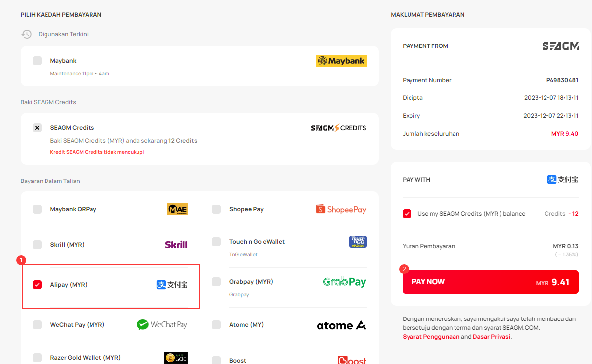Image resolution: width=592 pixels, height=364 pixels.
Task: Click the 'Digunakan Terkini' label
Action: [63, 34]
